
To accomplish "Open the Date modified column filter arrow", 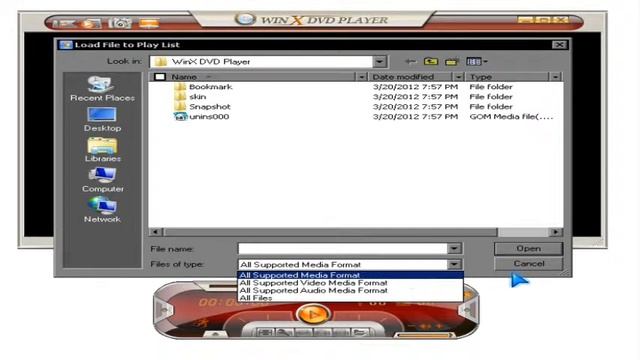I will (x=458, y=77).
